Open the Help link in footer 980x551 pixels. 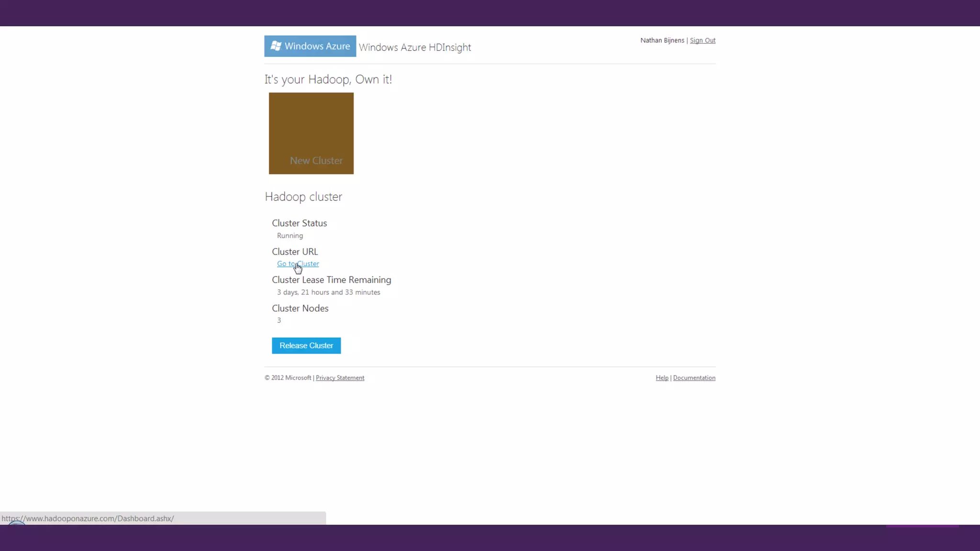coord(662,378)
